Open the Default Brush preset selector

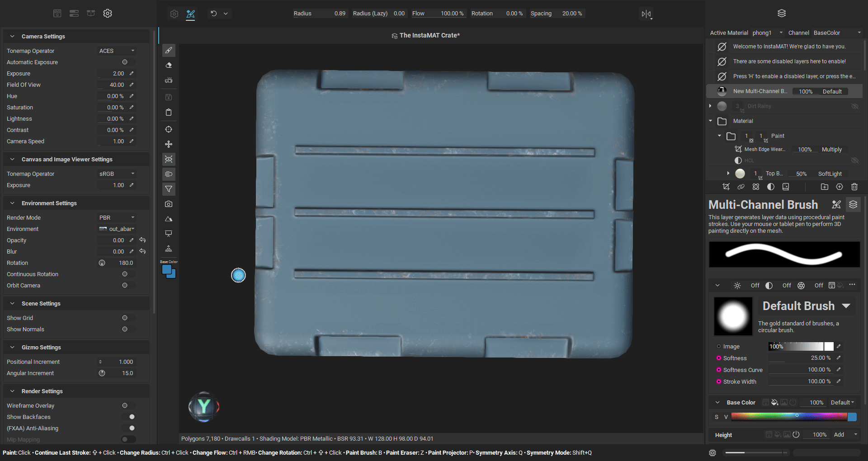pos(846,306)
